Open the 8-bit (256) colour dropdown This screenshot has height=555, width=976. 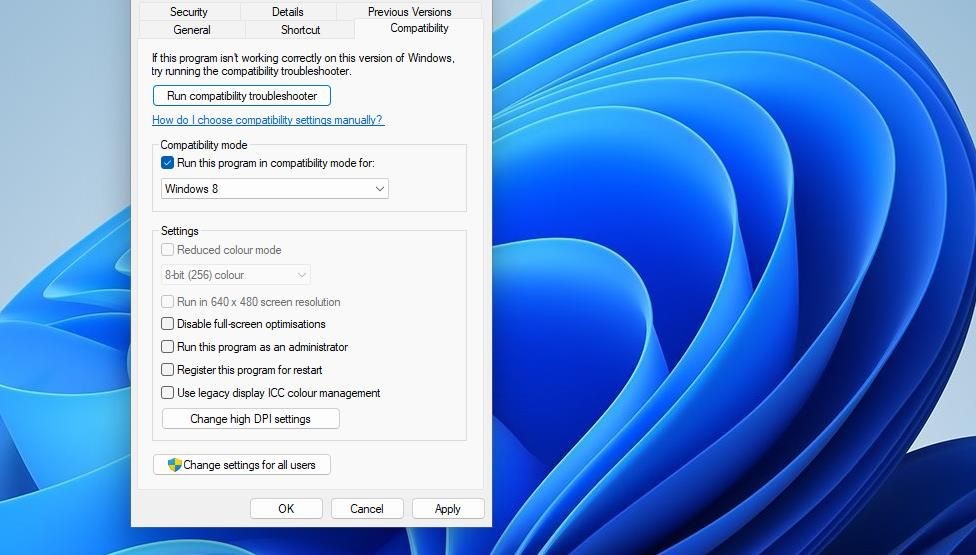pos(235,275)
